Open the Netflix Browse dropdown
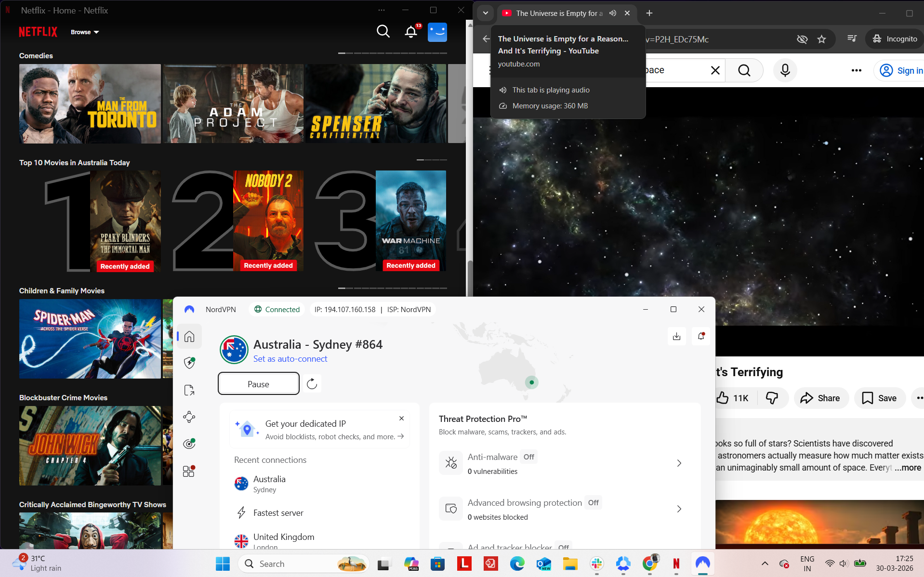This screenshot has width=924, height=577. coord(85,32)
